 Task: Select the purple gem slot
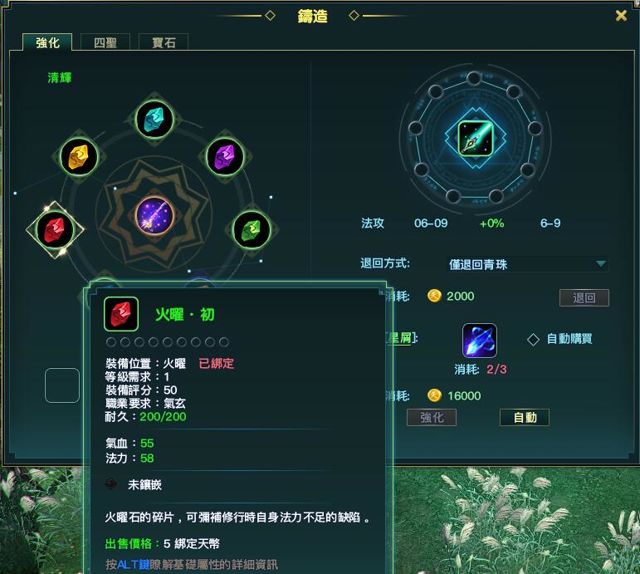tap(225, 157)
